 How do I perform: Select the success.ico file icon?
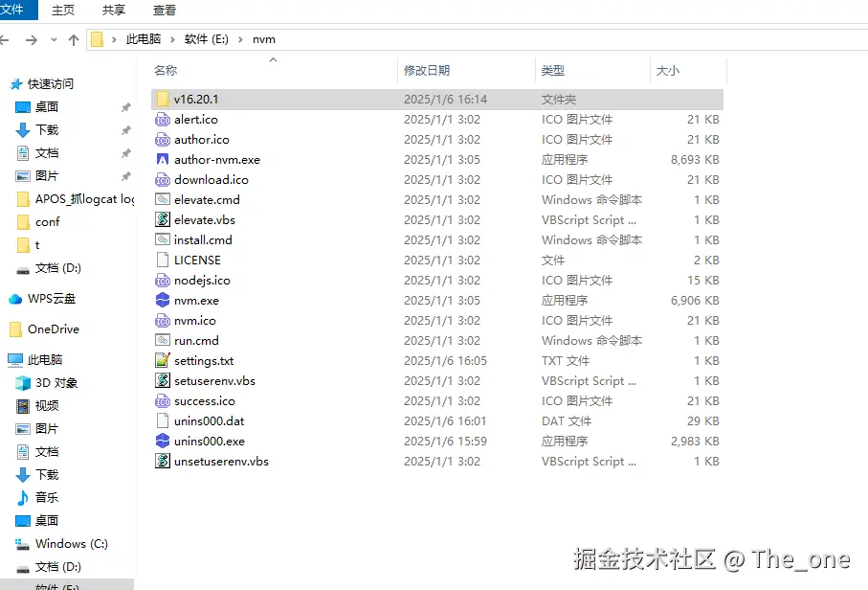click(x=163, y=401)
